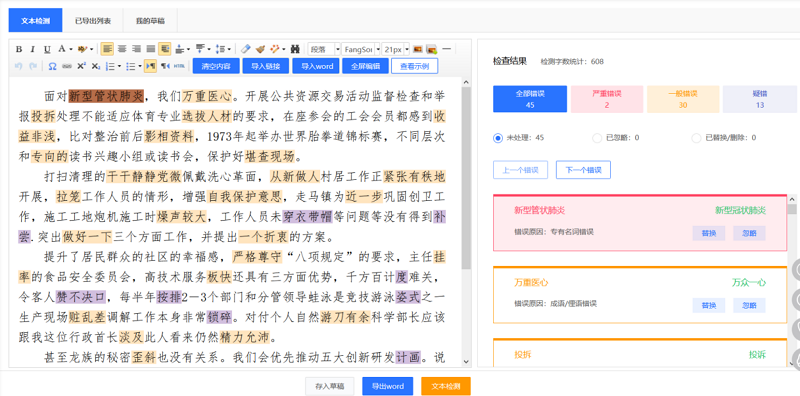Open numbered list style dropdown arrow

click(119, 66)
